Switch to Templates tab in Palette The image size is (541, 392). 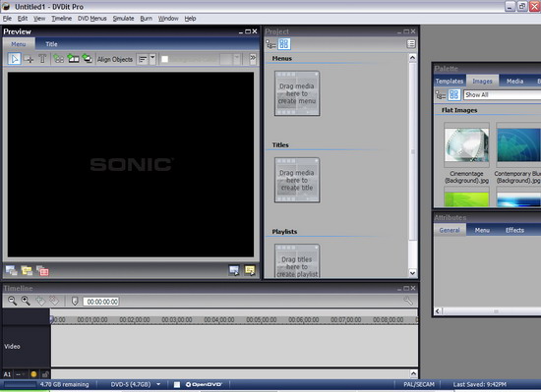click(449, 81)
